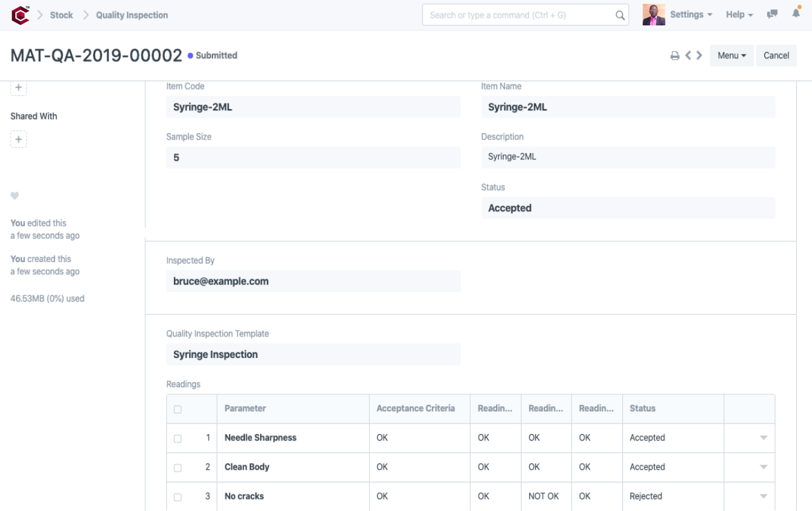Check the Needle Sharpness row checkbox
Screen dimensions: 812x511
click(x=178, y=439)
